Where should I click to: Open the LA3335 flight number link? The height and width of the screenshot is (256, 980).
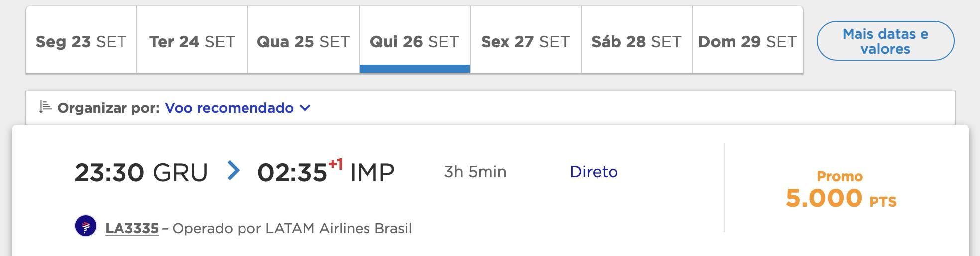click(x=132, y=228)
